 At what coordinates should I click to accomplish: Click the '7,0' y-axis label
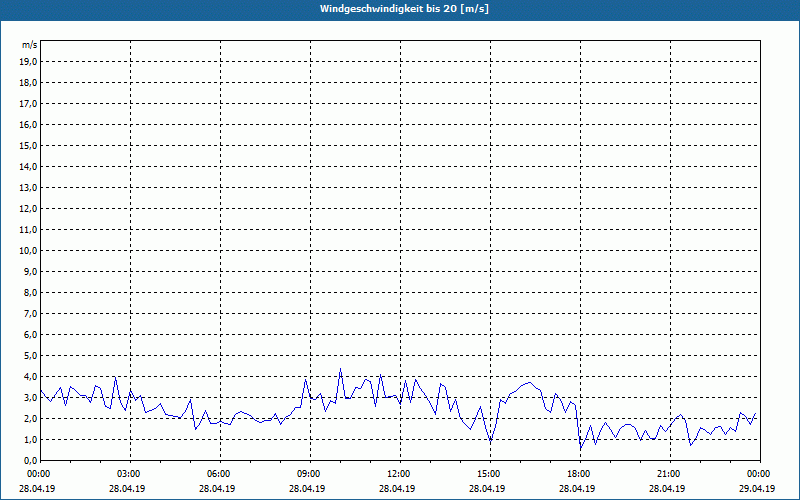[31, 313]
